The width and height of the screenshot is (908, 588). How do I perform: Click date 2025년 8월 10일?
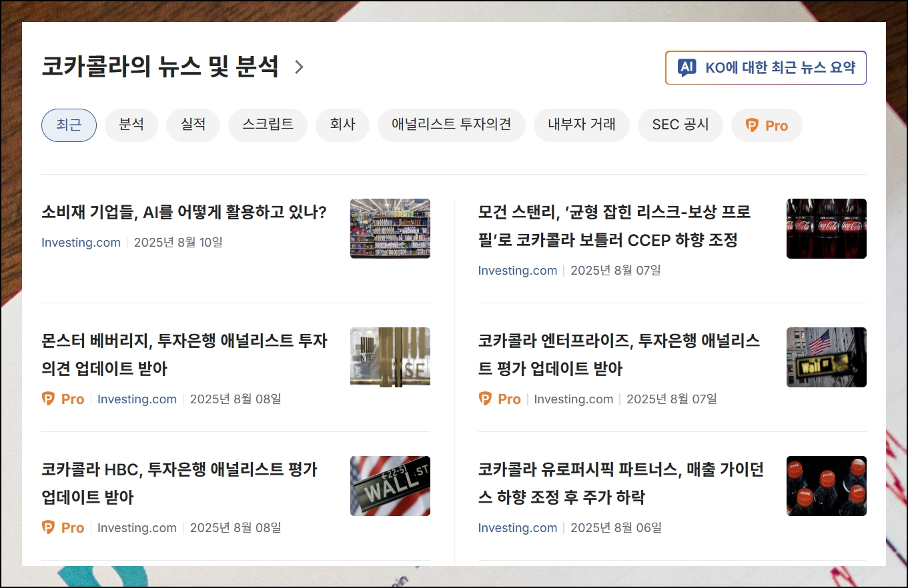178,243
